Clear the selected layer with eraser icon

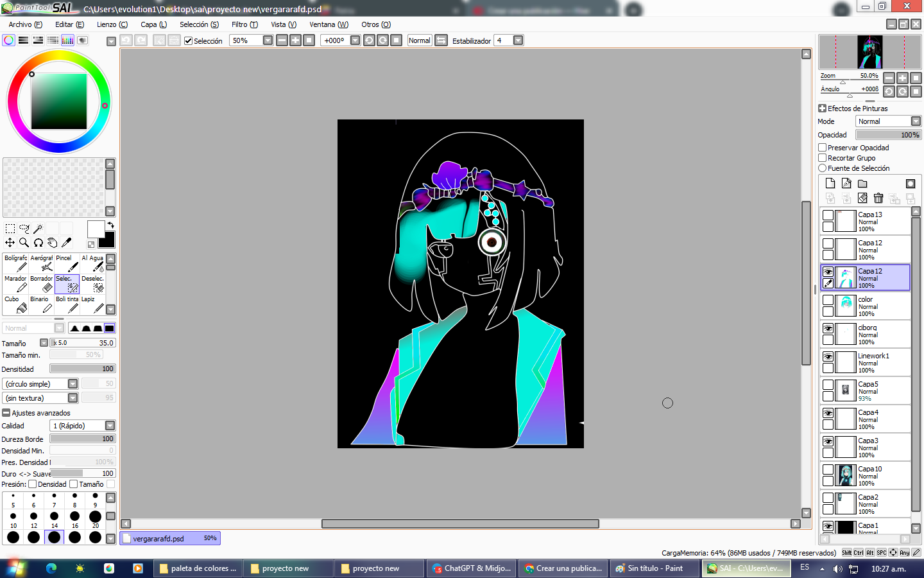pos(862,198)
